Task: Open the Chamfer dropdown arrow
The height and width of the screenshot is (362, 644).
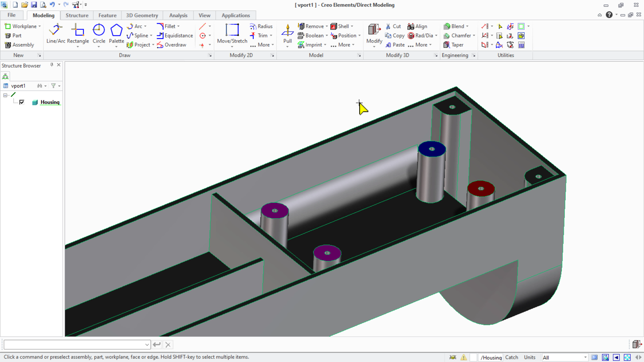Action: click(x=474, y=36)
